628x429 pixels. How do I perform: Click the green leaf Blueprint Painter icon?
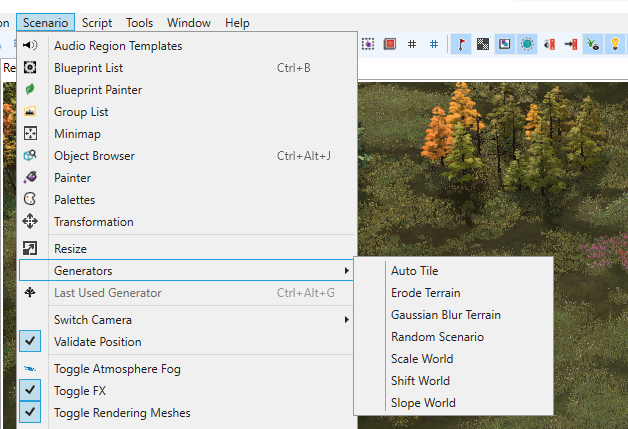click(30, 89)
